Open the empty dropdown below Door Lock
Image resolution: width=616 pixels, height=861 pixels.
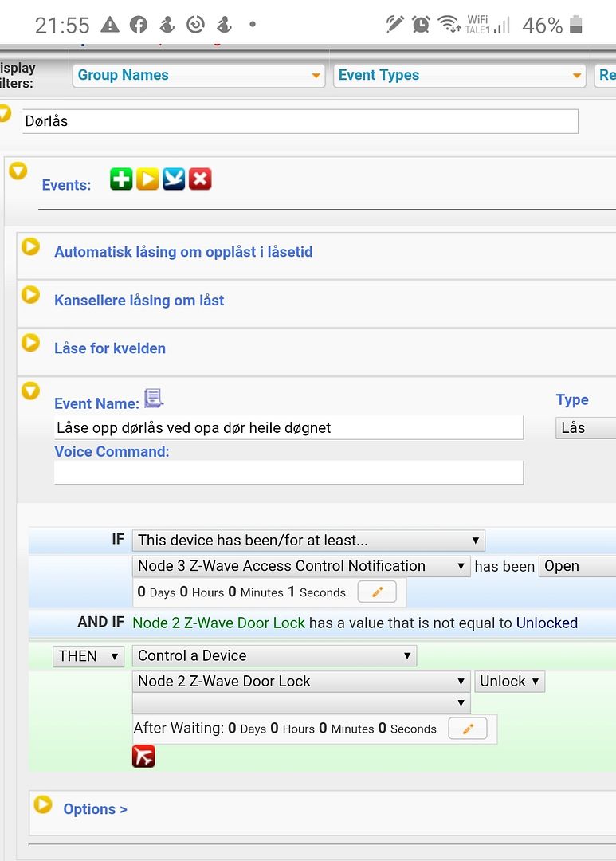[301, 702]
